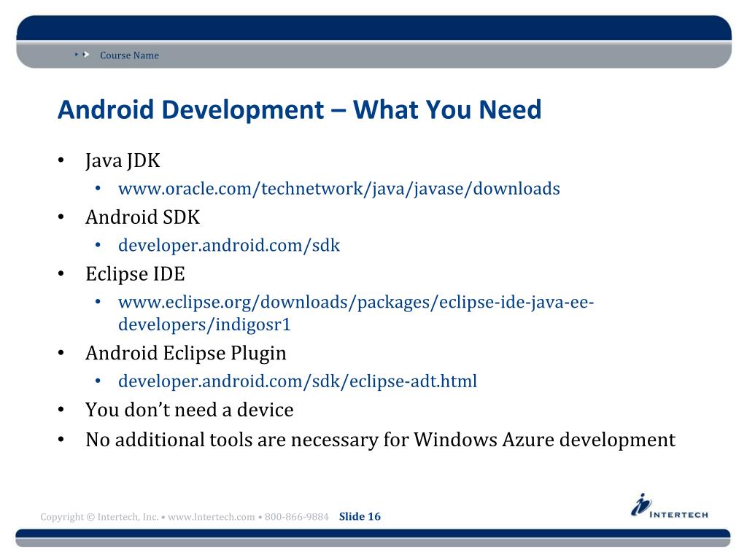The image size is (747, 560).
Task: Click the 'You don't need a device' bullet
Action: [189, 410]
